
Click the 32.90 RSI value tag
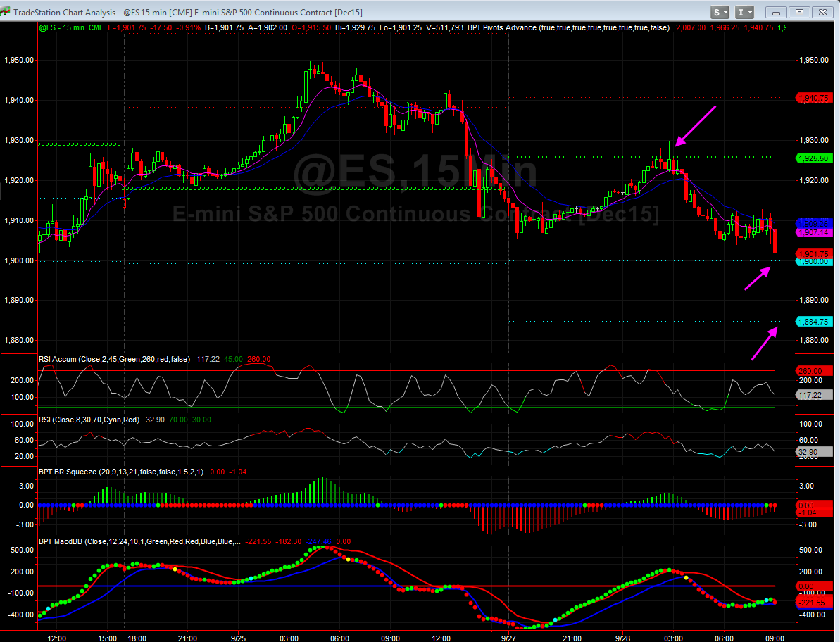point(814,452)
